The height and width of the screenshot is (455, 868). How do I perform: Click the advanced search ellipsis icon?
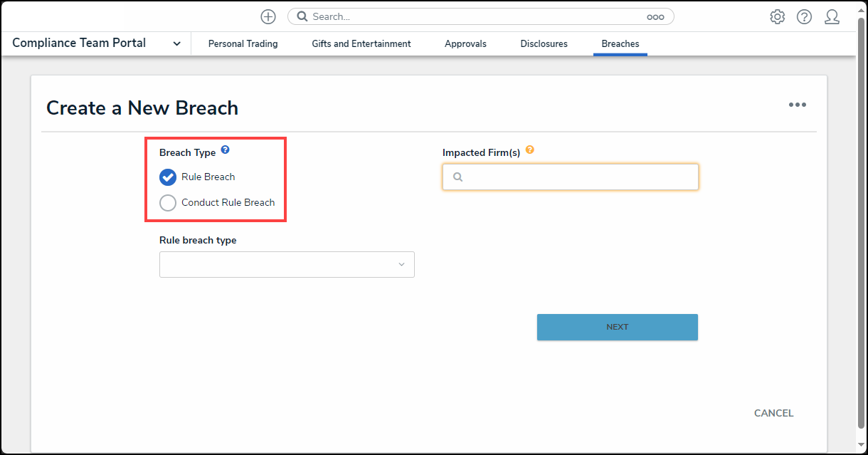coord(655,17)
